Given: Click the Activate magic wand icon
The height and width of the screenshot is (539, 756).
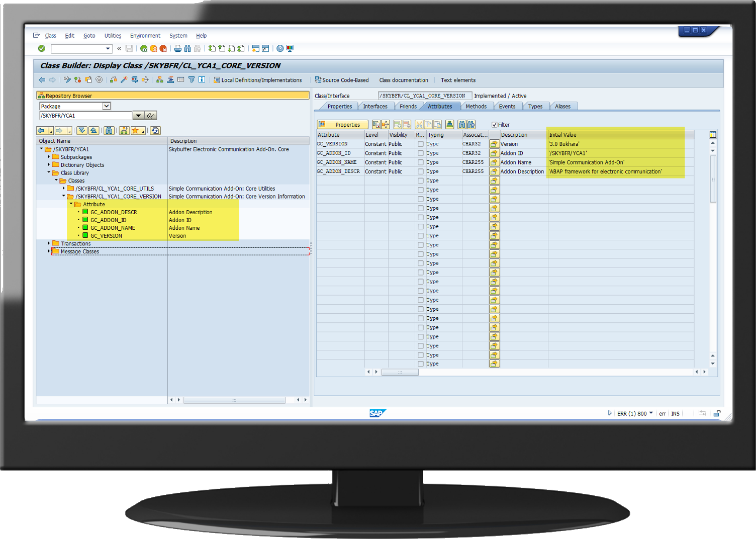Looking at the screenshot, I should coord(124,80).
